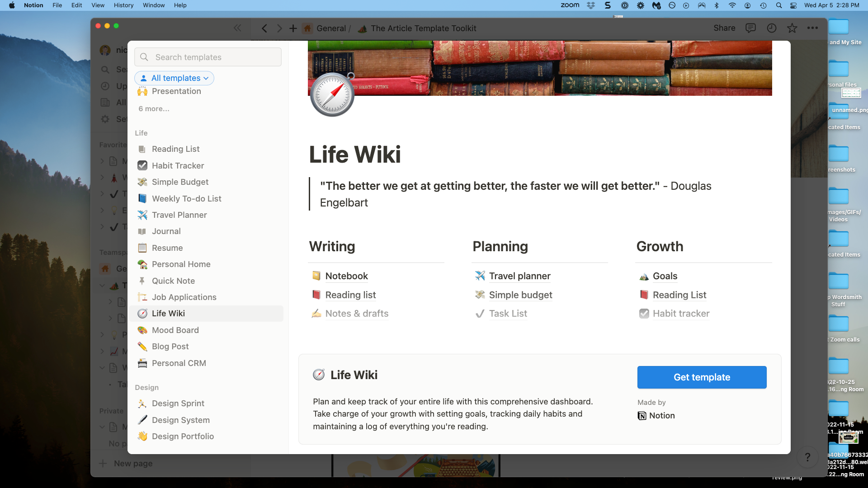This screenshot has height=488, width=868.
Task: Open the Travel planner link
Action: 519,276
